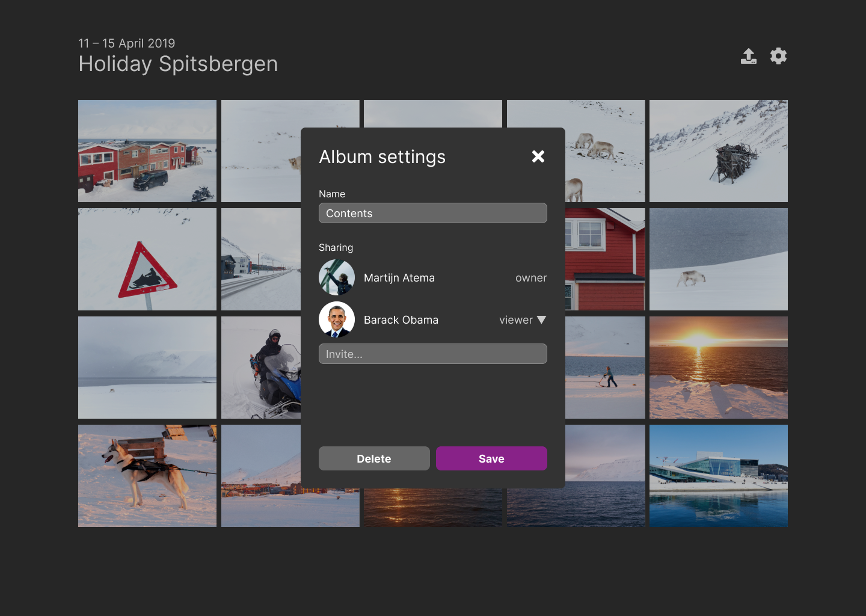Screen dimensions: 866x616
Task: Select the album title Holiday Spitsbergen
Action: coord(178,64)
